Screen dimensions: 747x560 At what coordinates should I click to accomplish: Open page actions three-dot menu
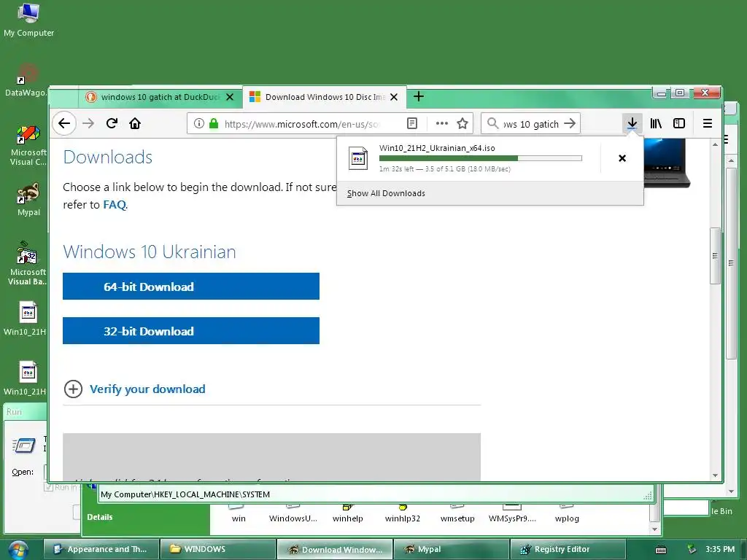(442, 123)
